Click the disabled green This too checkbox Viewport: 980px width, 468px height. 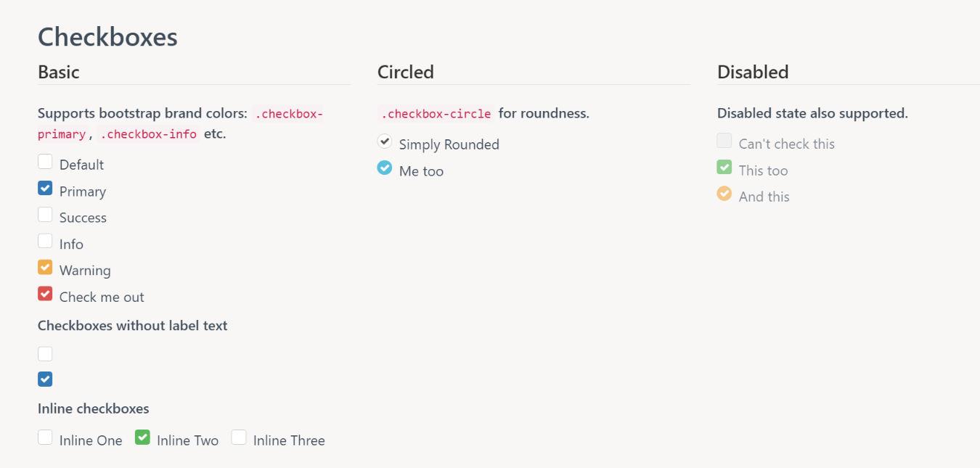724,168
